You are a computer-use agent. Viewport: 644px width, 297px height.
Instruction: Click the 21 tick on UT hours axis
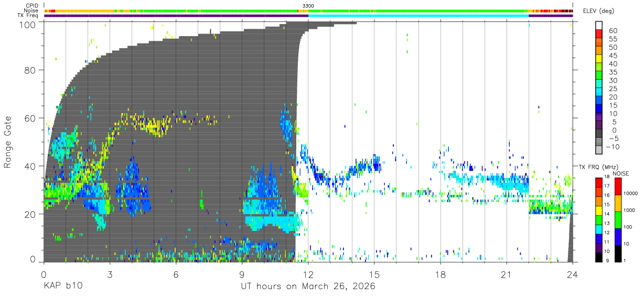coord(507,274)
